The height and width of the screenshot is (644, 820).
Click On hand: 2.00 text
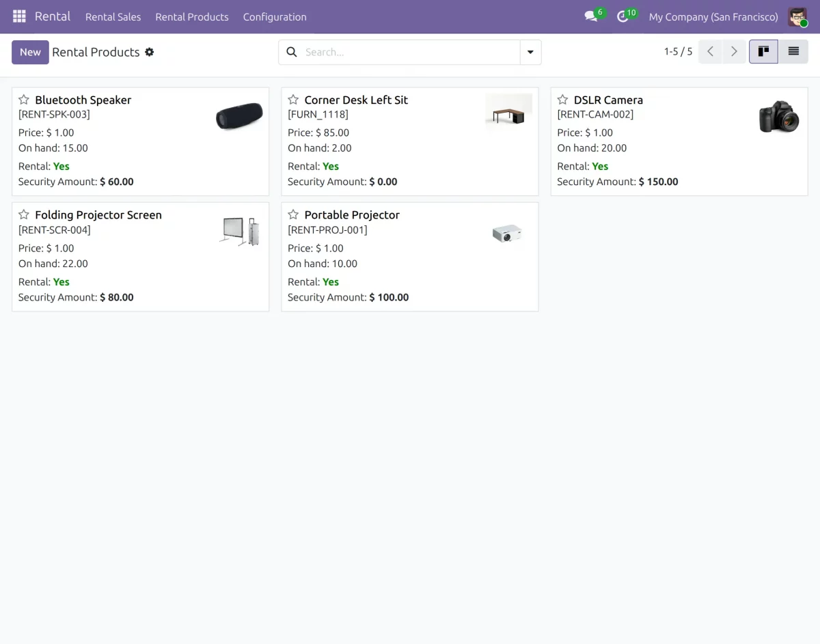(320, 148)
